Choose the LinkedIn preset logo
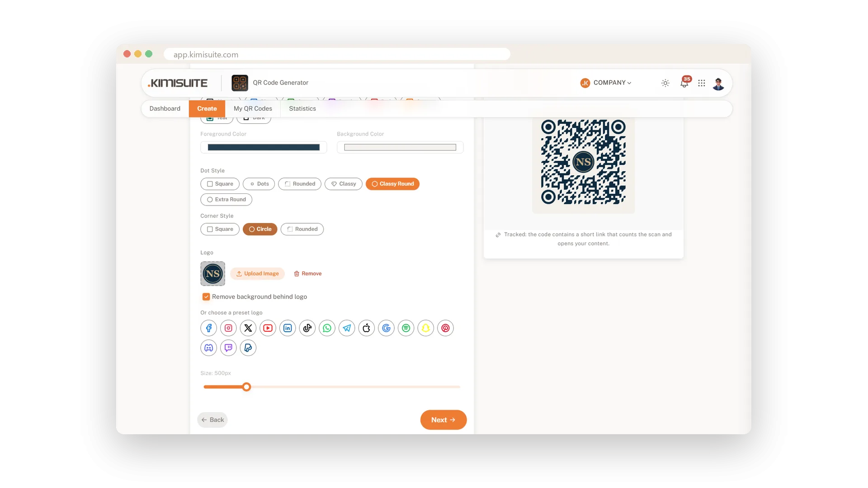 pyautogui.click(x=288, y=328)
